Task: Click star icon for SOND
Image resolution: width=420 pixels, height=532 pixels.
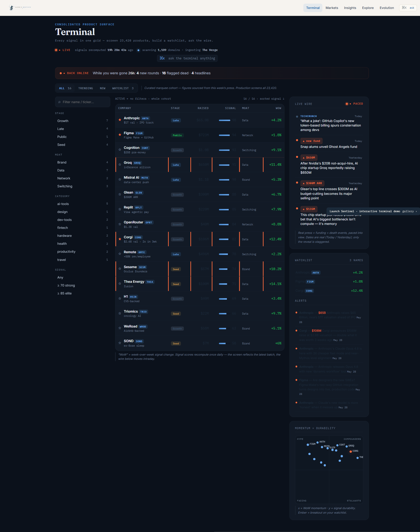Action: (x=120, y=343)
